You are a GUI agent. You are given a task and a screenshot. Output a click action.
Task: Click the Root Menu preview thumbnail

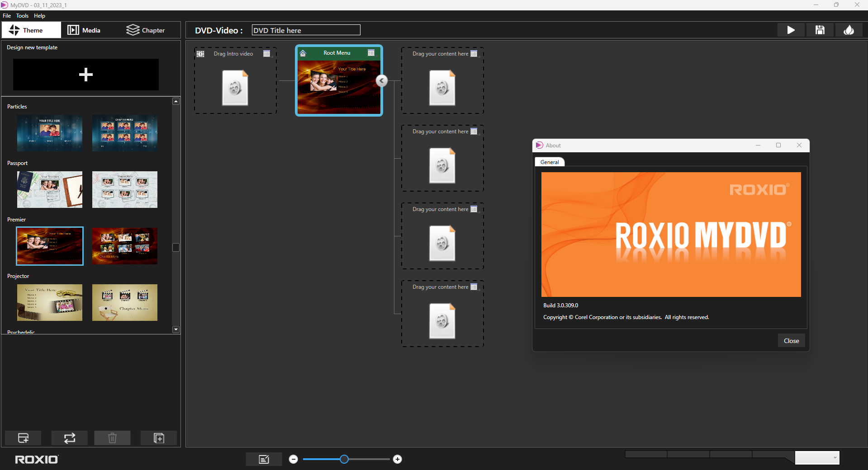click(x=339, y=87)
